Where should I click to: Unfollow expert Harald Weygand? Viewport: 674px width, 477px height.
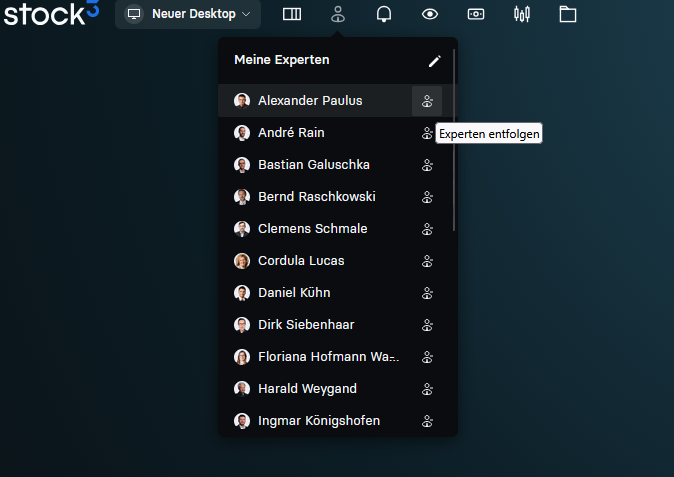click(x=427, y=389)
